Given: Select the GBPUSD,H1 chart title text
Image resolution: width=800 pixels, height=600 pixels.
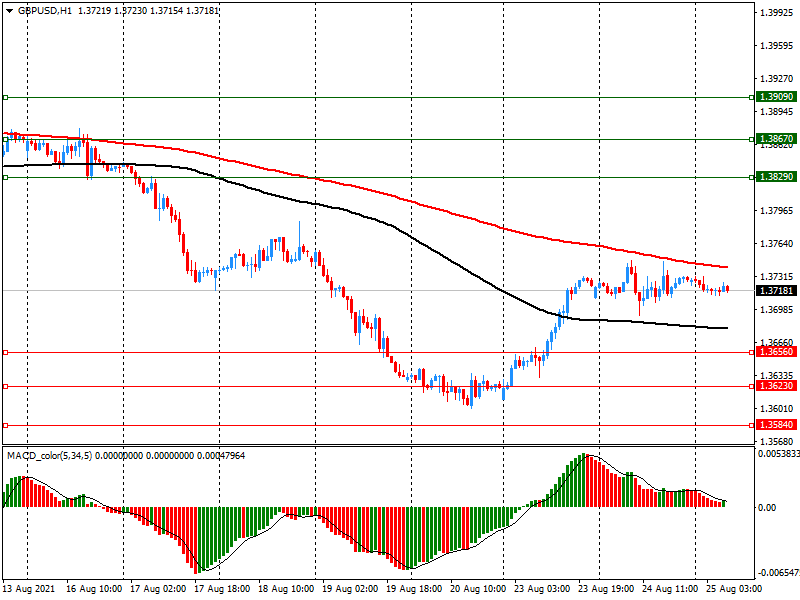Looking at the screenshot, I should 45,11.
